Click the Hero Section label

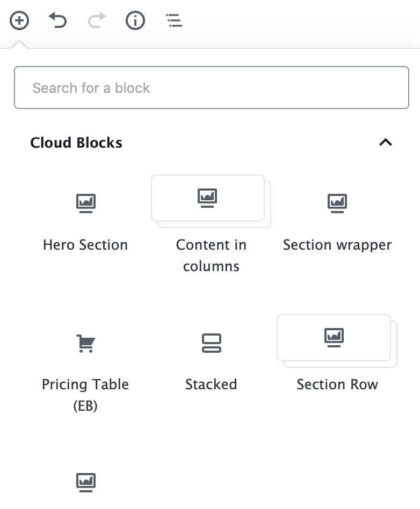85,245
